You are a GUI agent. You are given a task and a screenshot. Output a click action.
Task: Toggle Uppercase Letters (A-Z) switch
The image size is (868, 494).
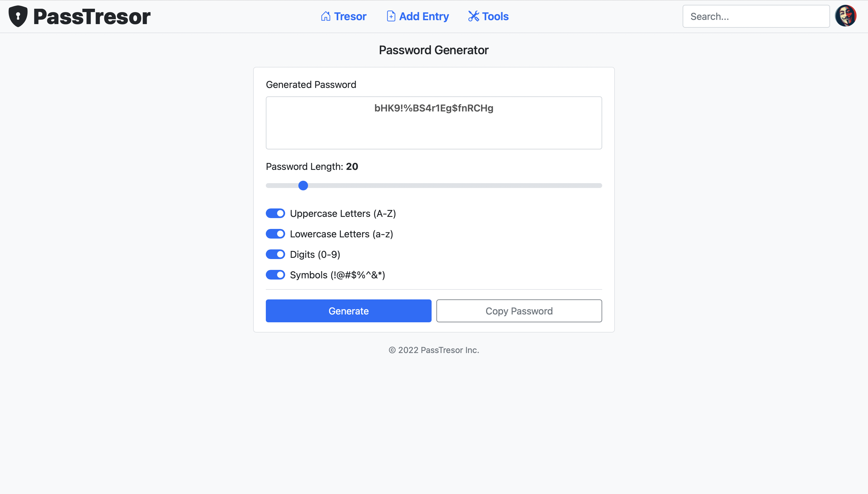[275, 213]
